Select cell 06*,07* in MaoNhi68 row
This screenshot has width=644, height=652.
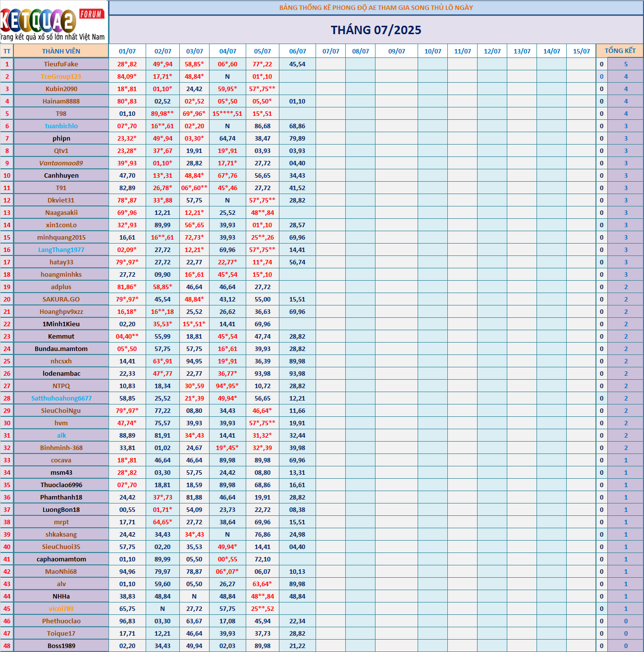pyautogui.click(x=227, y=571)
